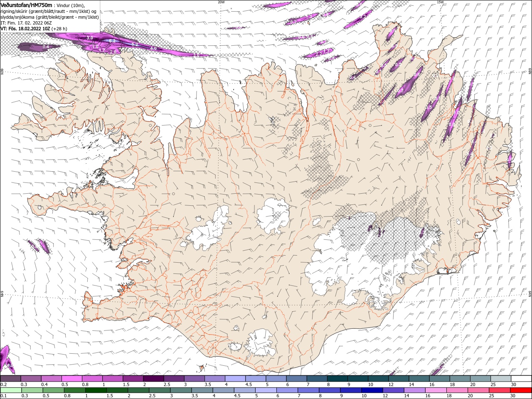Select the pale gray upper swatch between 25 and 30

pyautogui.click(x=500, y=378)
